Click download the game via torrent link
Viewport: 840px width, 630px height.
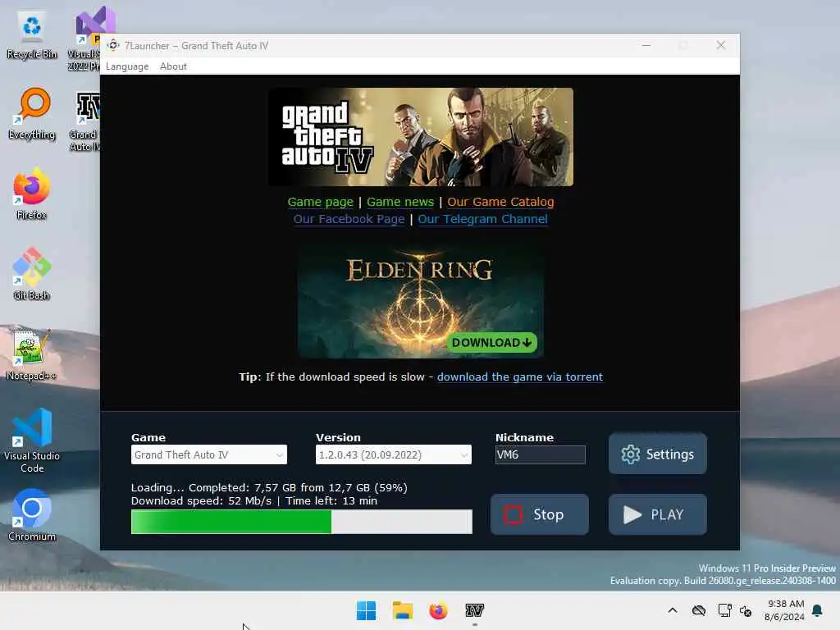click(x=519, y=377)
